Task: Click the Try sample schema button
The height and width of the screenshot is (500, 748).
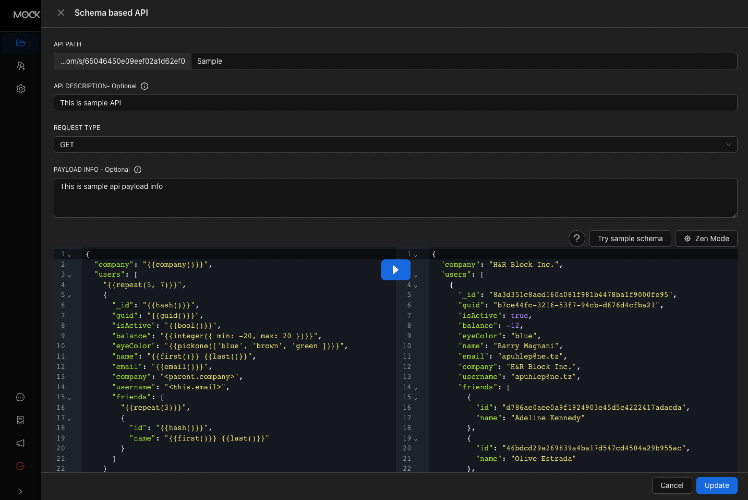Action: click(630, 238)
